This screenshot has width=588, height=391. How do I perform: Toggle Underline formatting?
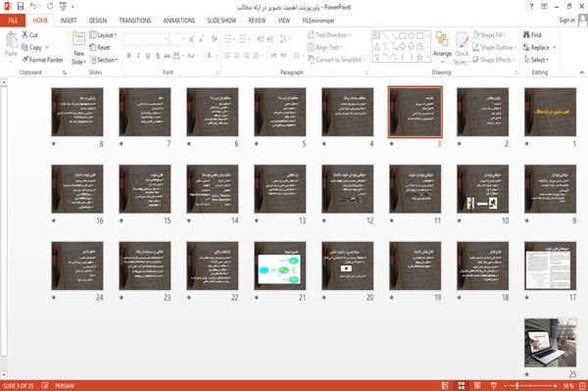tap(148, 56)
